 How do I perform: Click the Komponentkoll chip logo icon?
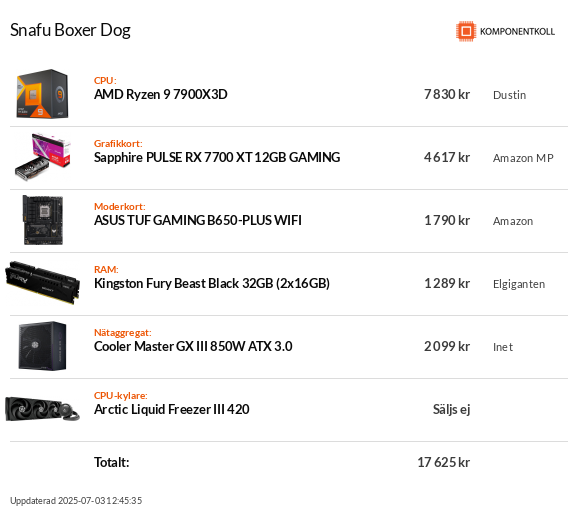click(x=466, y=31)
